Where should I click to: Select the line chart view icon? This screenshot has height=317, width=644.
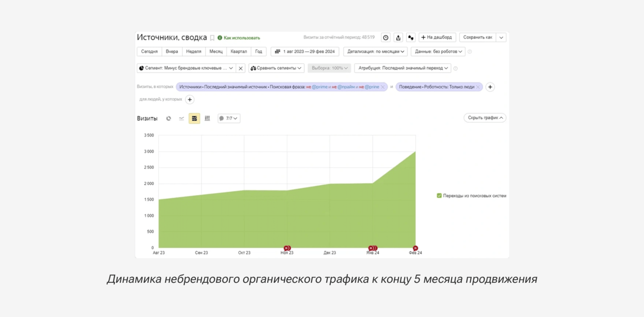tap(181, 118)
